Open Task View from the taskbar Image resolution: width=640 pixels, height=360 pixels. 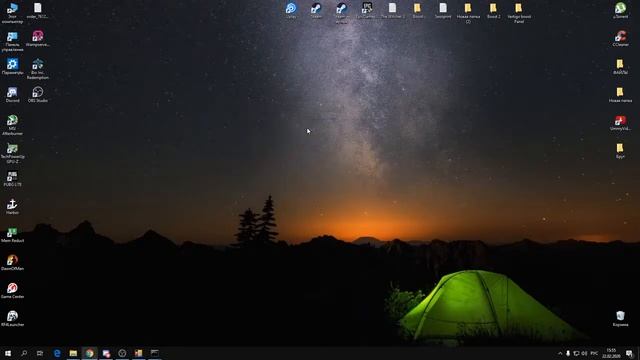(40, 353)
